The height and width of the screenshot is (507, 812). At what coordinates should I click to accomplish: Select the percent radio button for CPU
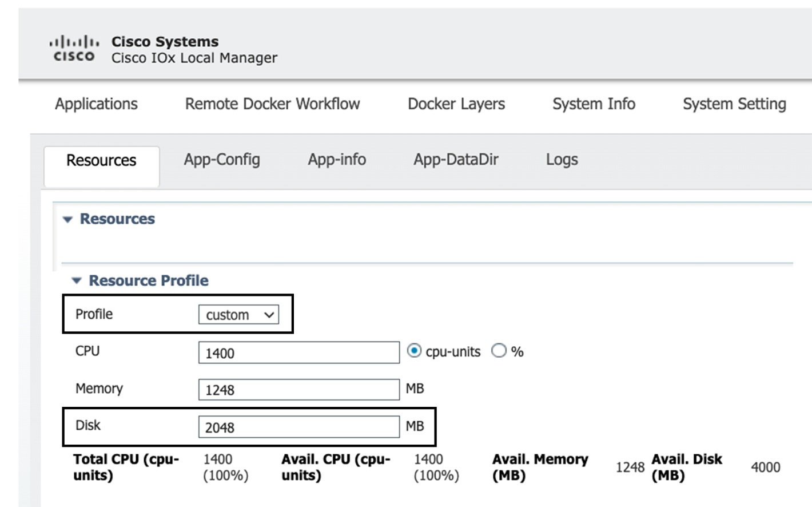(x=499, y=351)
